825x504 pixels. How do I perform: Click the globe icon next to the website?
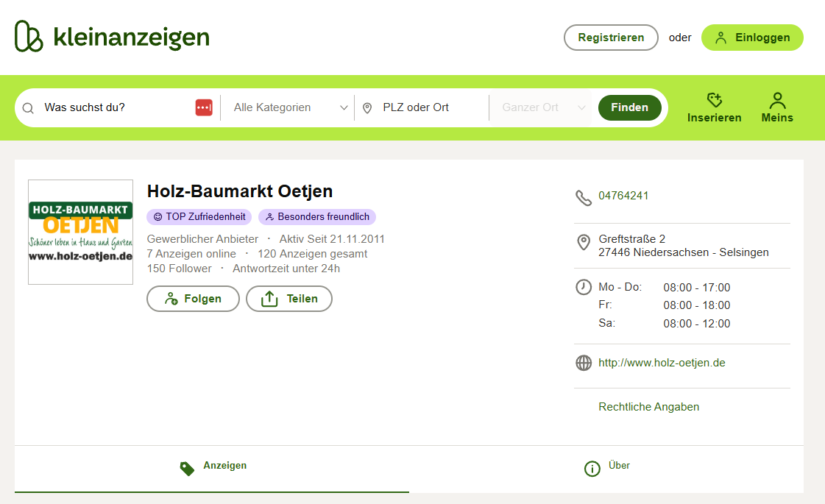[x=584, y=363]
